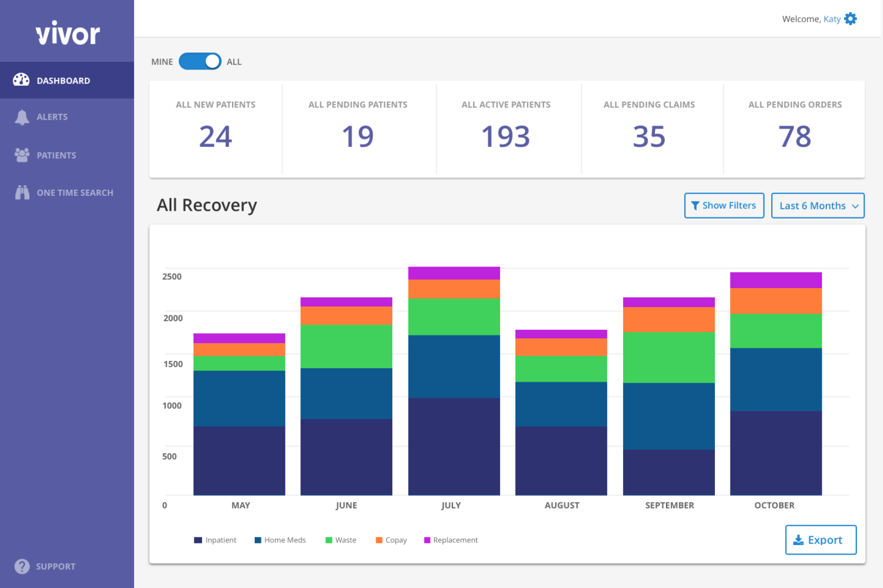Toggle the Inpatient legend series
Viewport: 883px width, 588px height.
[215, 540]
